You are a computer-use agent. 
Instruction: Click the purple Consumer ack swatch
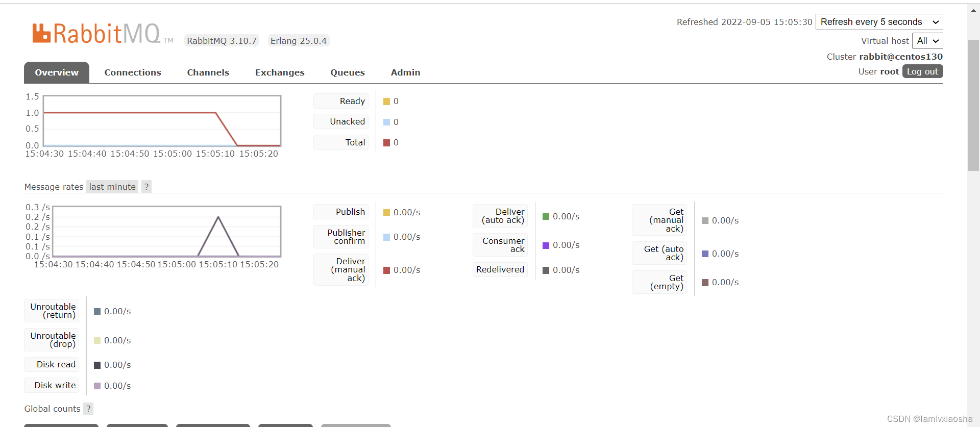[546, 245]
